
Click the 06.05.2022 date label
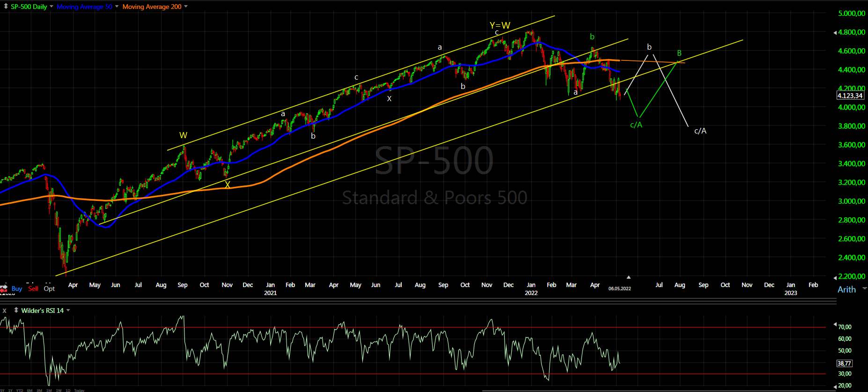tap(620, 288)
